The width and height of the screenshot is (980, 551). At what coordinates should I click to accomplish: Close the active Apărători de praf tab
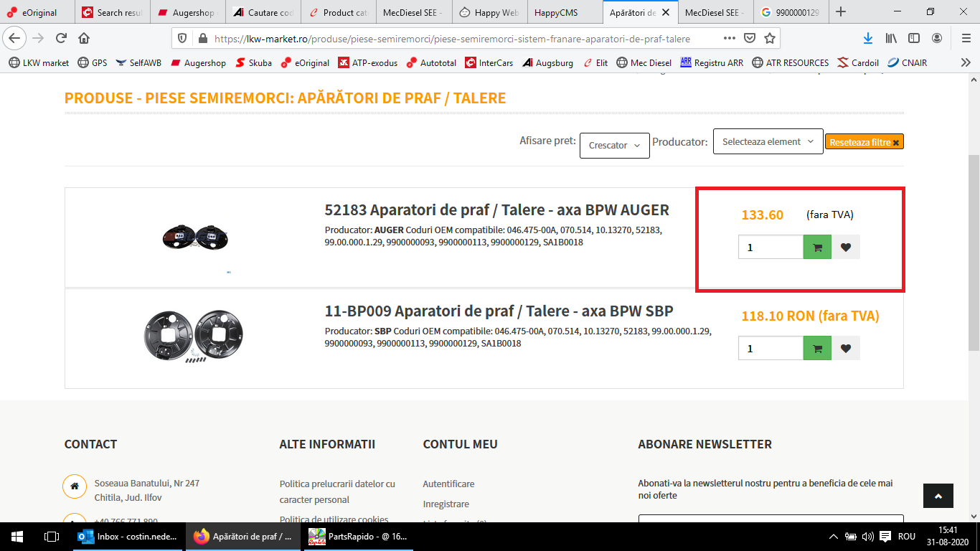tap(666, 12)
